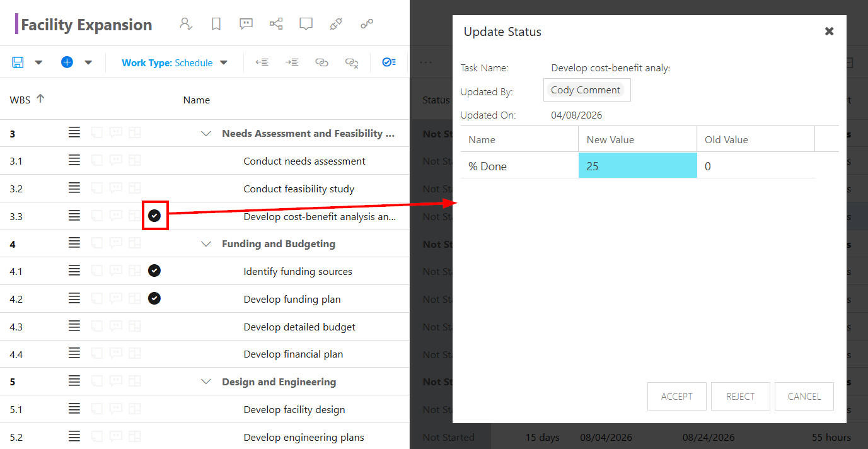Open row menu icon for WBS 5.1
Viewport: 868px width, 449px height.
coord(74,409)
